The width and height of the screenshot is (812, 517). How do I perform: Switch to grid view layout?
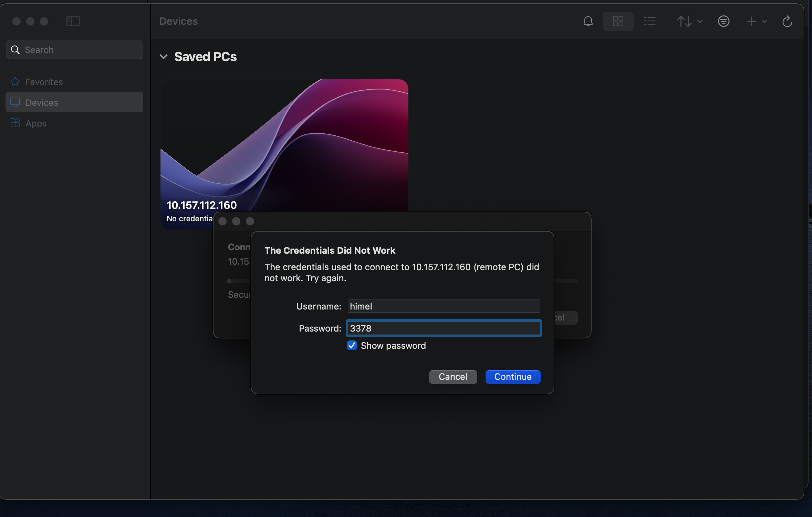618,21
